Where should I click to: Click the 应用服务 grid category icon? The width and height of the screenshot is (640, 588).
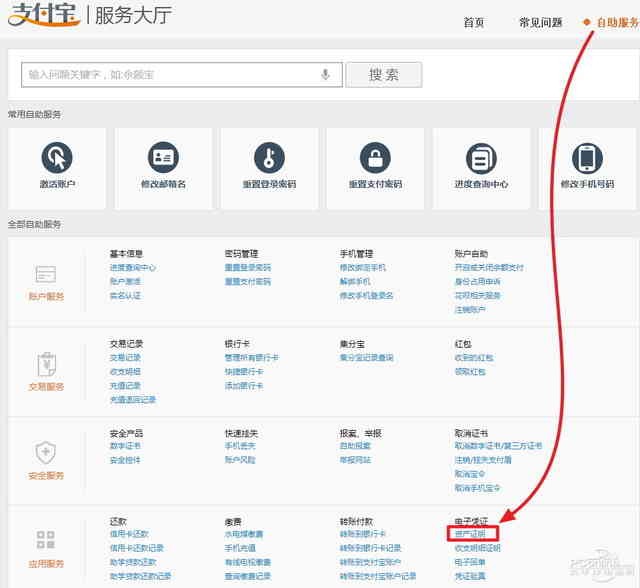coord(46,540)
